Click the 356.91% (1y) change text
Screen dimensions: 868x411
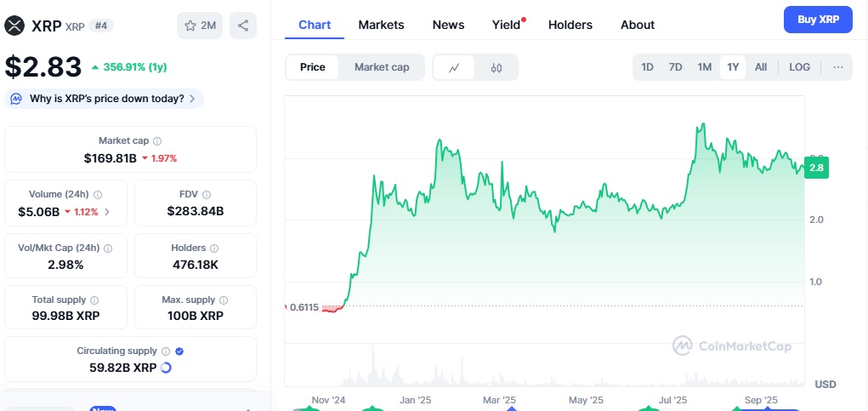coord(135,67)
